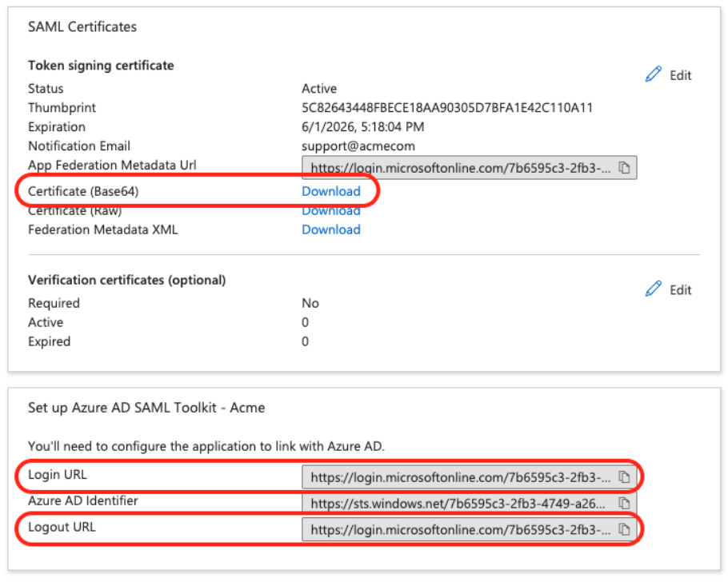Download the Certificate (Raw) file
This screenshot has height=582, width=728.
330,211
